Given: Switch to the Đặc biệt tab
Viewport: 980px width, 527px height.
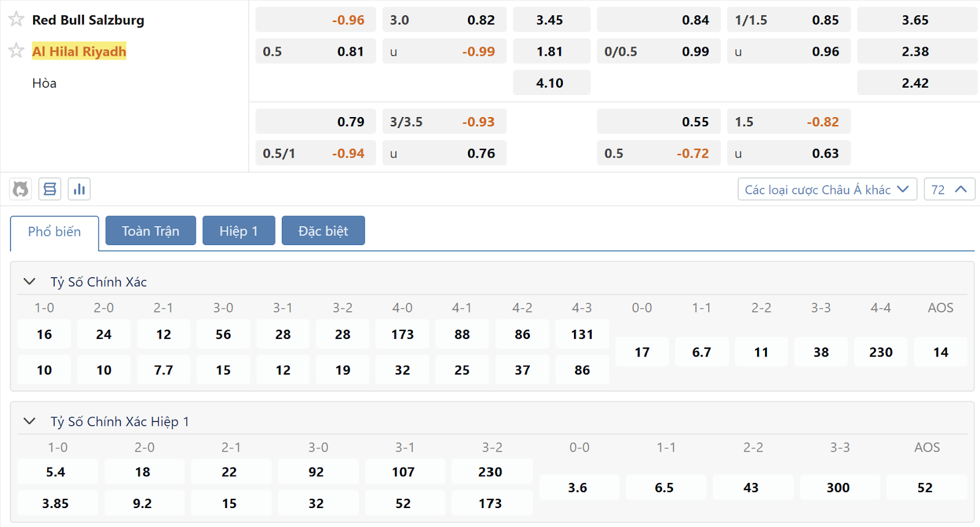Looking at the screenshot, I should [x=323, y=230].
